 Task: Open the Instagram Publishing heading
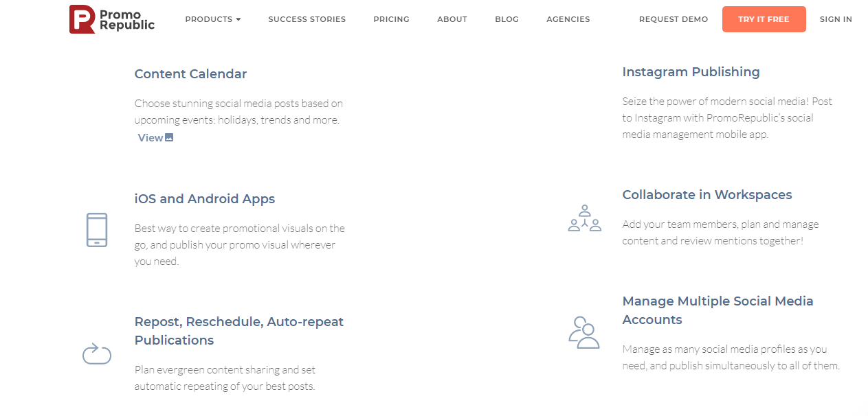pyautogui.click(x=691, y=71)
